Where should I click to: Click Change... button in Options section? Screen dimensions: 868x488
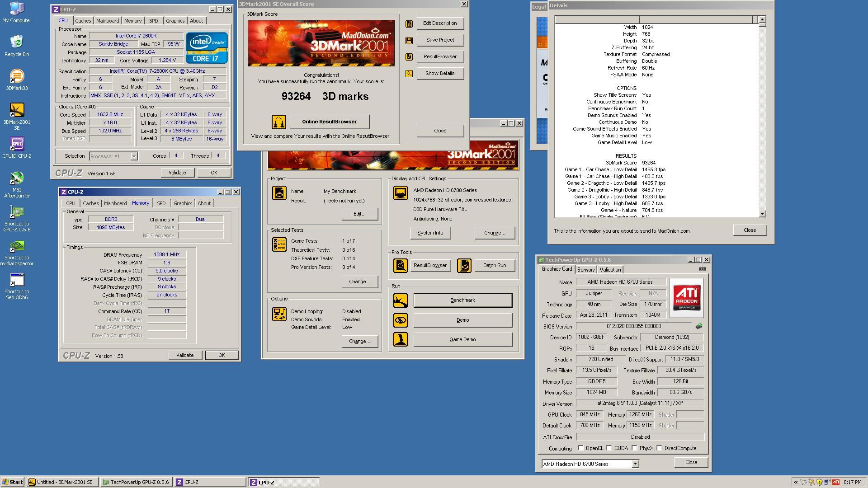coord(359,342)
